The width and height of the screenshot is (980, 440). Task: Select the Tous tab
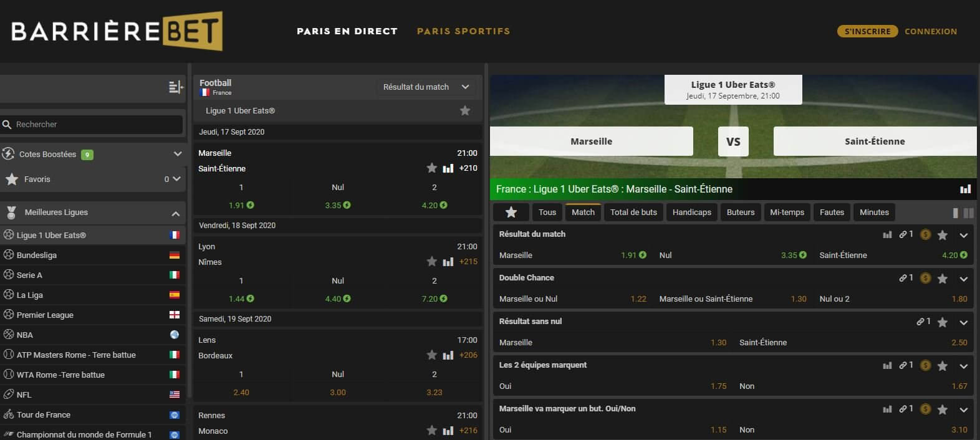click(547, 212)
